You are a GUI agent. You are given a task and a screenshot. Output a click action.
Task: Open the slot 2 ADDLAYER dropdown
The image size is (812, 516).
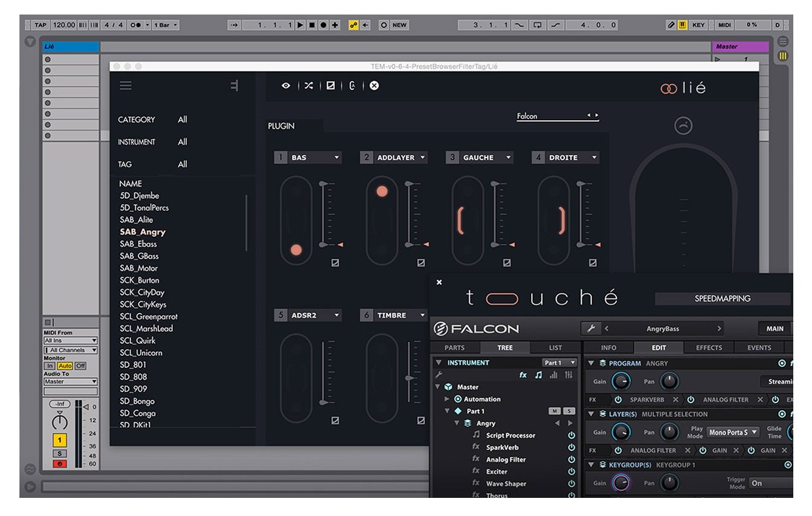coord(395,158)
